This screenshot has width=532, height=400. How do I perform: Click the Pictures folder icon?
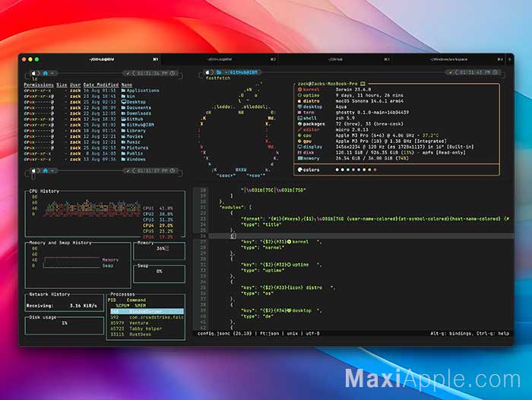pos(123,148)
